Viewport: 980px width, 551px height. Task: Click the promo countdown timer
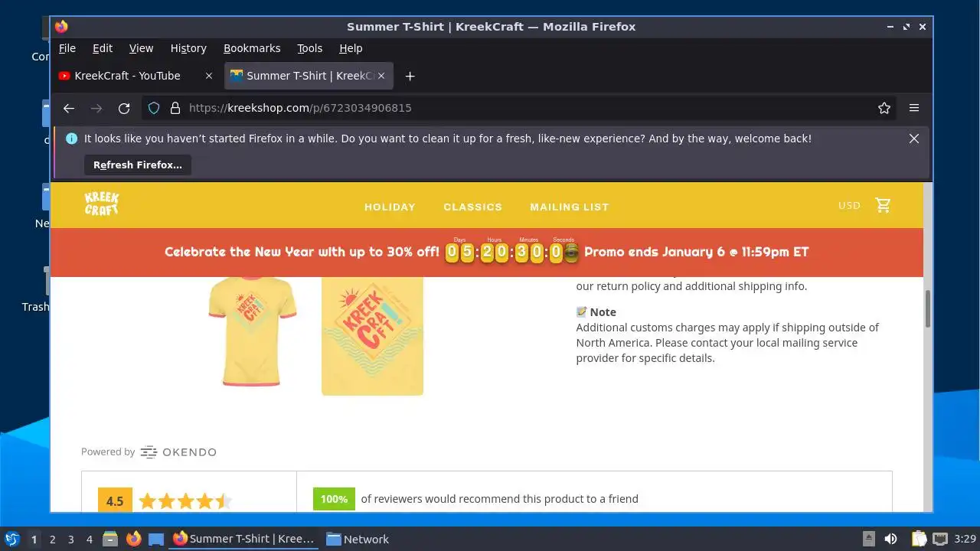click(x=514, y=250)
